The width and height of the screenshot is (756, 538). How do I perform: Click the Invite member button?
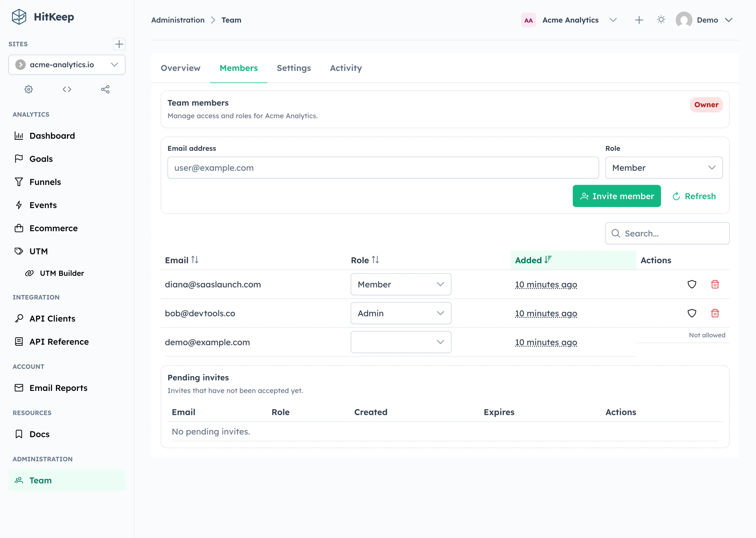pos(616,196)
